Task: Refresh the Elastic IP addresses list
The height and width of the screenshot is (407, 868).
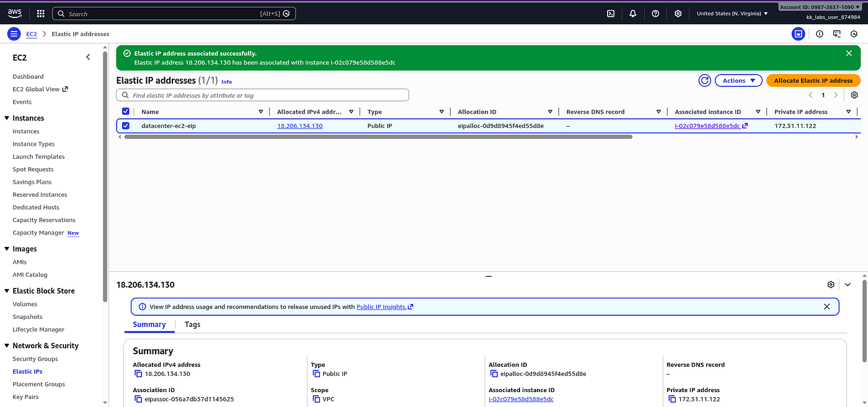Action: [x=704, y=81]
